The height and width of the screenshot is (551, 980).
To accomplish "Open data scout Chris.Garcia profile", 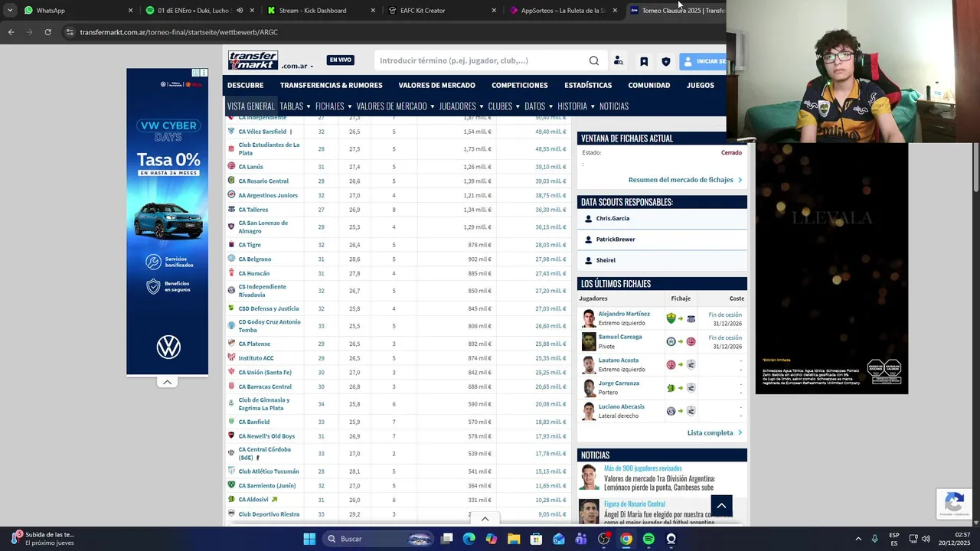I will [612, 219].
